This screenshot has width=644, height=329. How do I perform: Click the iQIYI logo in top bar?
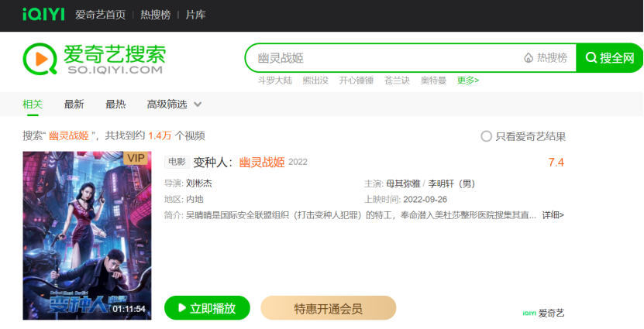43,15
